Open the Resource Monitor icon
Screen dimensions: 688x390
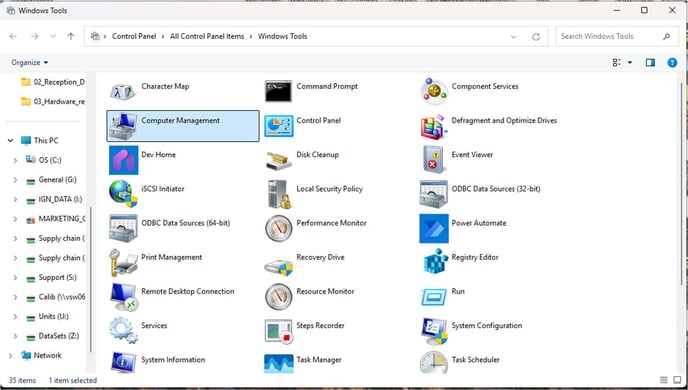278,297
